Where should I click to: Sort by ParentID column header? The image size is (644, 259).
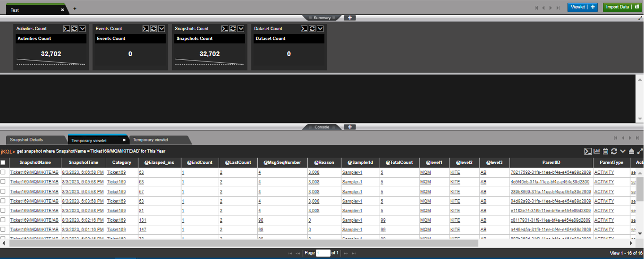(x=551, y=162)
